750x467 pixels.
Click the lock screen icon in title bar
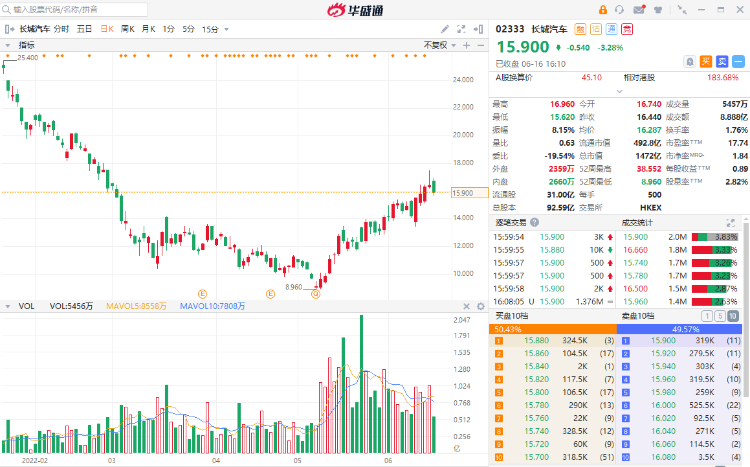pos(603,10)
